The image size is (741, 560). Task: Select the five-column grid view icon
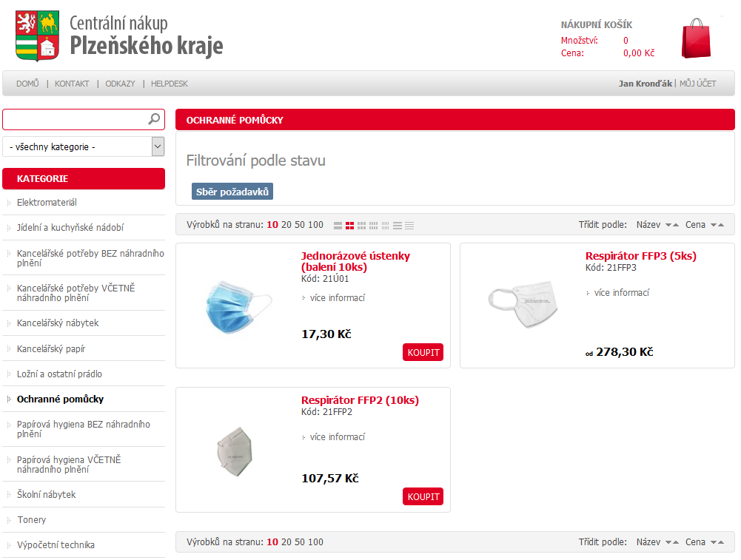tap(385, 226)
